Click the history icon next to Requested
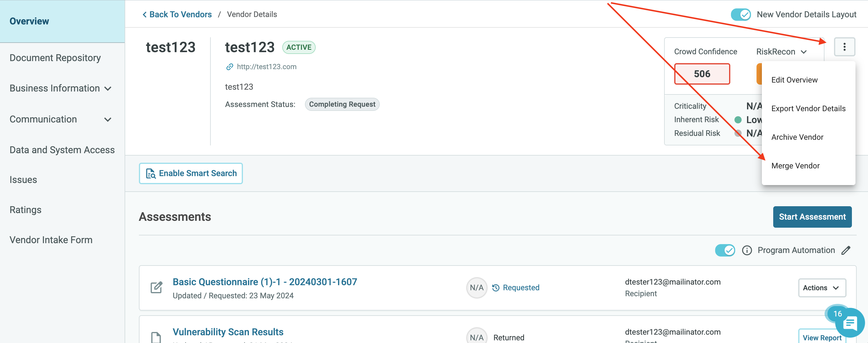868x343 pixels. pyautogui.click(x=495, y=288)
